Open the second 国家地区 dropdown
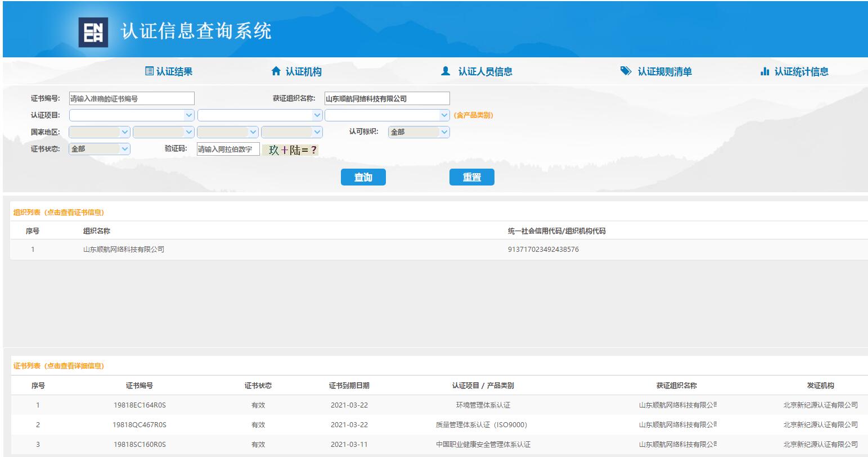Image resolution: width=868 pixels, height=457 pixels. tap(164, 132)
